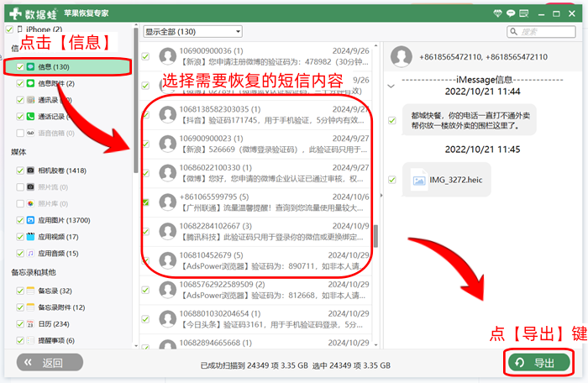
Task: Click the 返回 back button
Action: click(50, 362)
